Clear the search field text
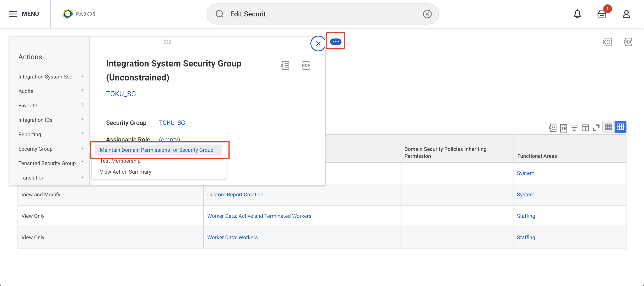The width and height of the screenshot is (644, 286). (427, 14)
